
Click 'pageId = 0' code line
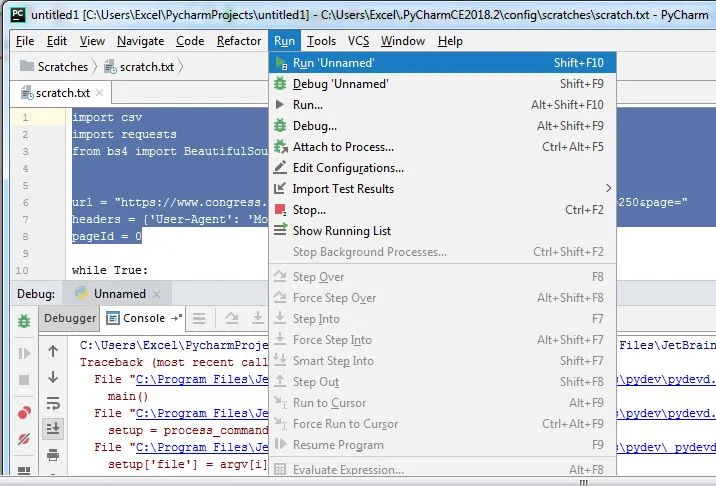coord(107,236)
